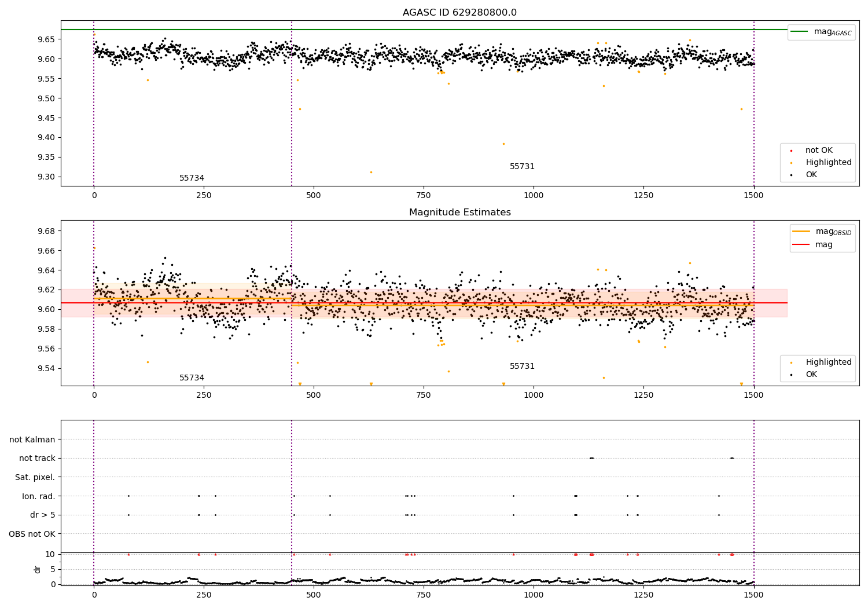The width and height of the screenshot is (868, 608).
Task: Select the mag AGASC legend entry
Action: [x=821, y=32]
